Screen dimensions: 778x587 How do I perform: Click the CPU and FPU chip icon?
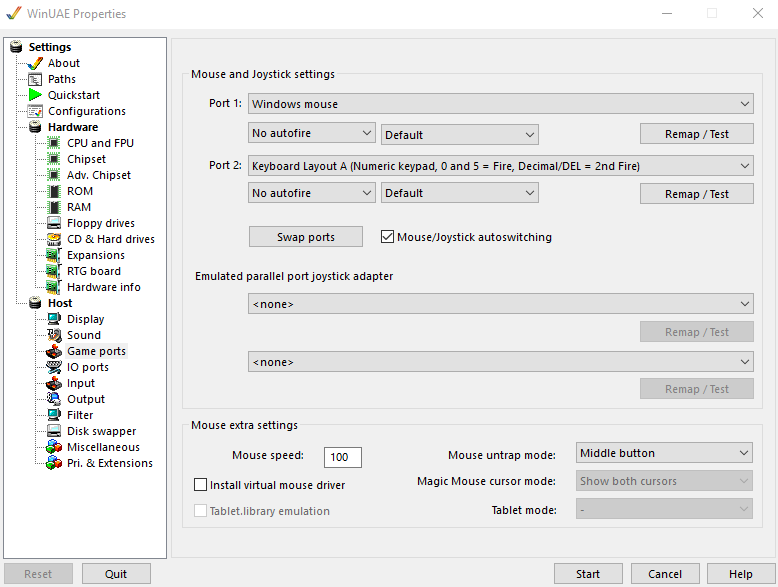pos(54,143)
